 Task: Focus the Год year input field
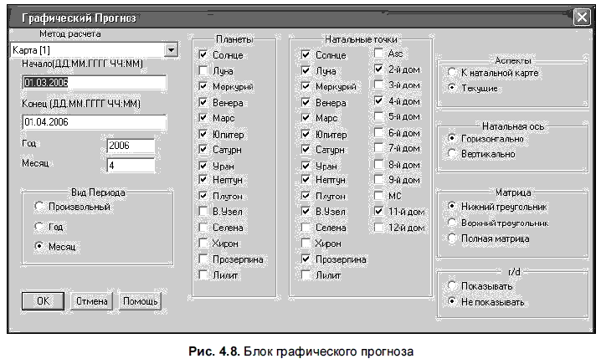(131, 146)
